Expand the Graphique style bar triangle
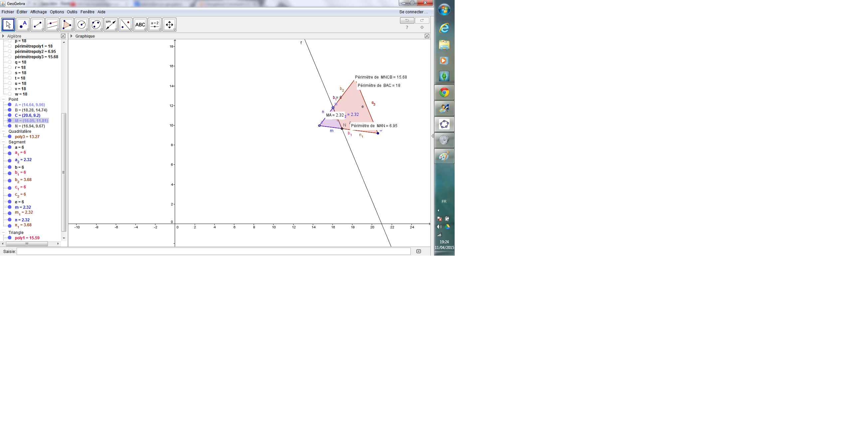 tap(72, 36)
